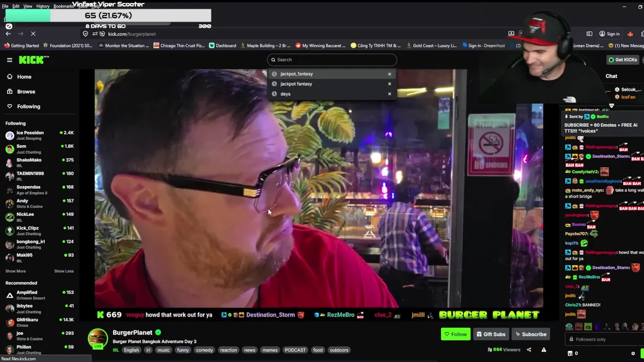Open recommended channel GMHikaru
Screen dimensions: 644x362
point(39,322)
